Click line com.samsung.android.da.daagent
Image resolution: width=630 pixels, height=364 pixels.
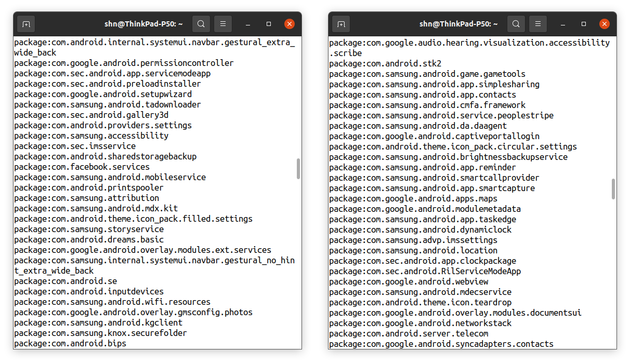[x=418, y=126]
